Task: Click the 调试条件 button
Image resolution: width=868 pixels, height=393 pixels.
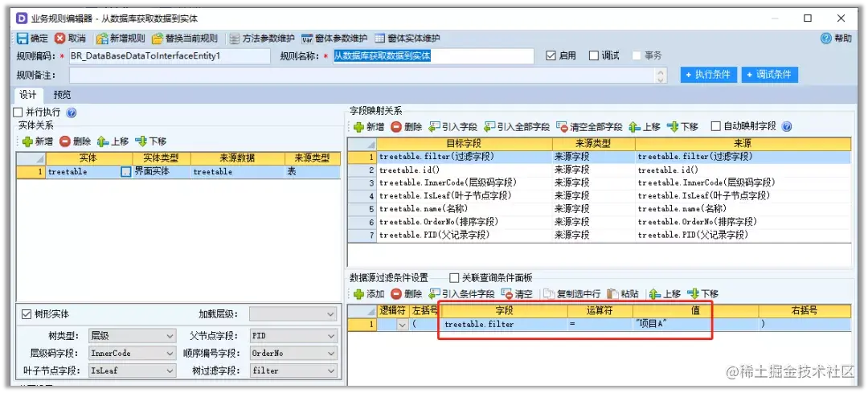Action: click(770, 75)
